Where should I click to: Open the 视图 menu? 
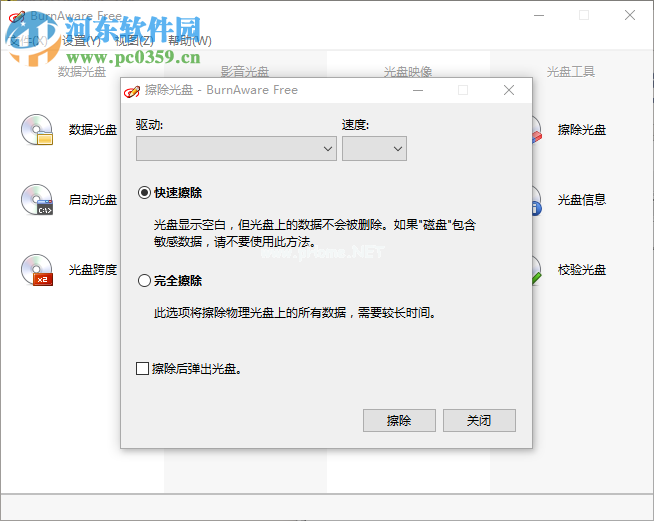point(133,41)
